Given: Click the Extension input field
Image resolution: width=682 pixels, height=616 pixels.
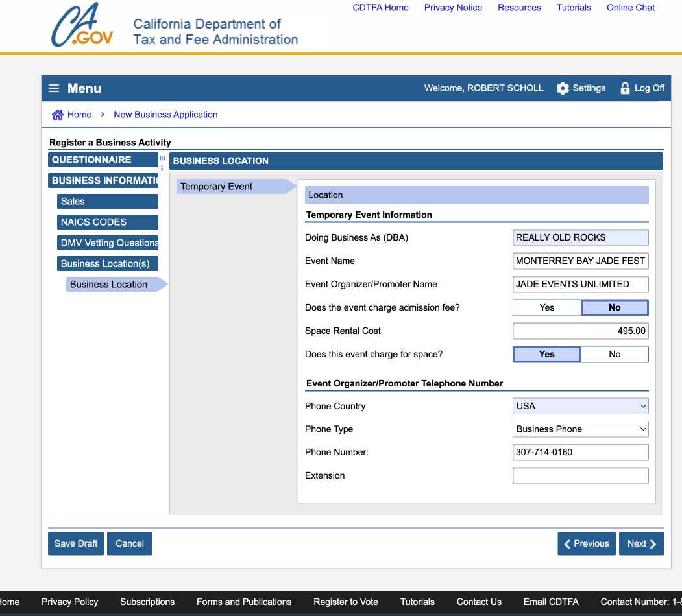Looking at the screenshot, I should [x=580, y=475].
